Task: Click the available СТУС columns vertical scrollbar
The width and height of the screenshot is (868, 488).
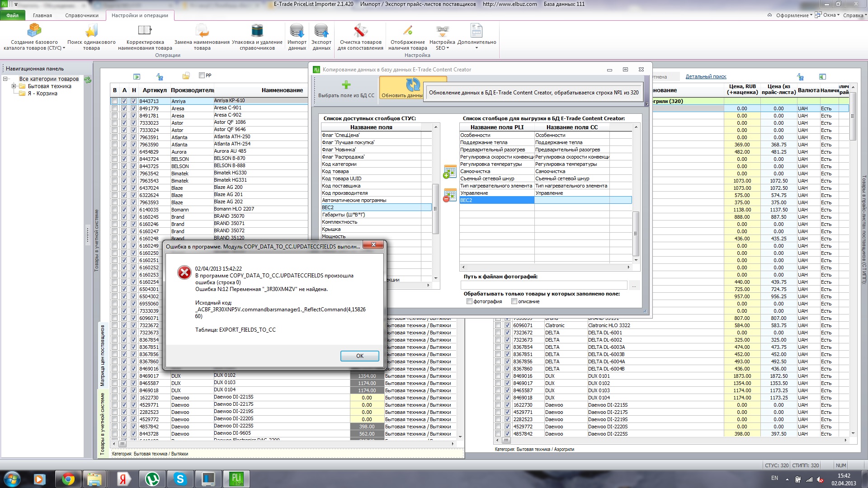Action: click(436, 202)
